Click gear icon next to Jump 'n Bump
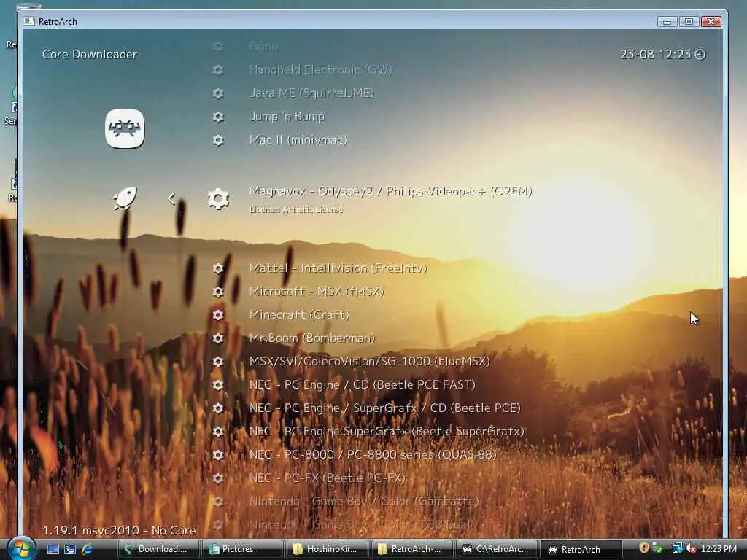This screenshot has width=747, height=560. point(218,117)
